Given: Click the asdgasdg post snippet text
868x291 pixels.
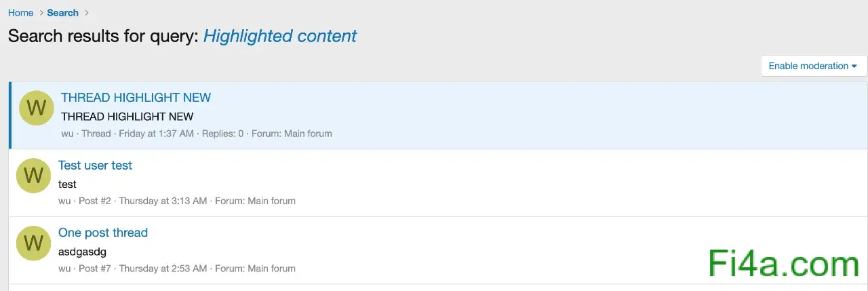Looking at the screenshot, I should 82,252.
